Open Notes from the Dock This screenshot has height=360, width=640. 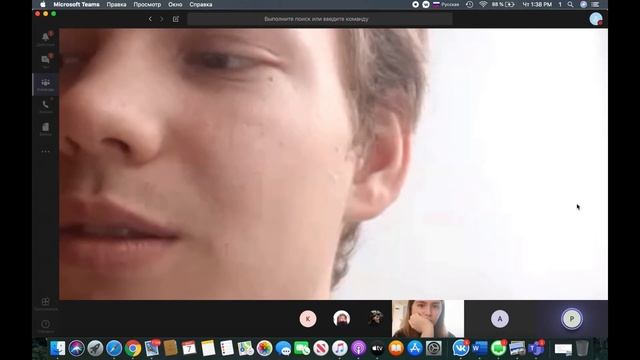click(208, 348)
